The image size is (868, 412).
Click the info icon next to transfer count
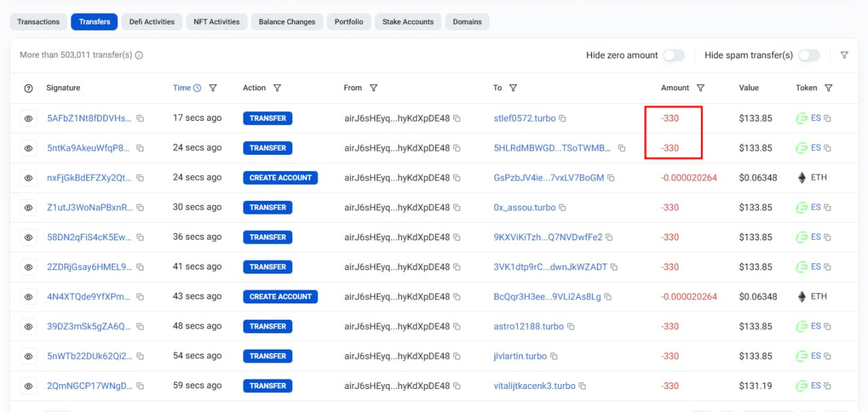tap(139, 55)
